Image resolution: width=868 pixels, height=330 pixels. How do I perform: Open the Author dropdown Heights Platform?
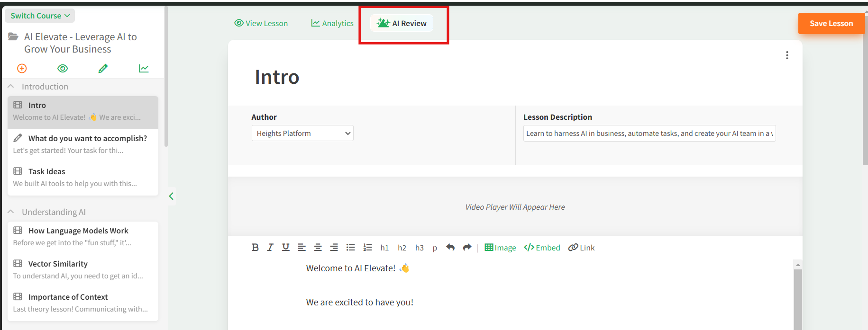(302, 134)
